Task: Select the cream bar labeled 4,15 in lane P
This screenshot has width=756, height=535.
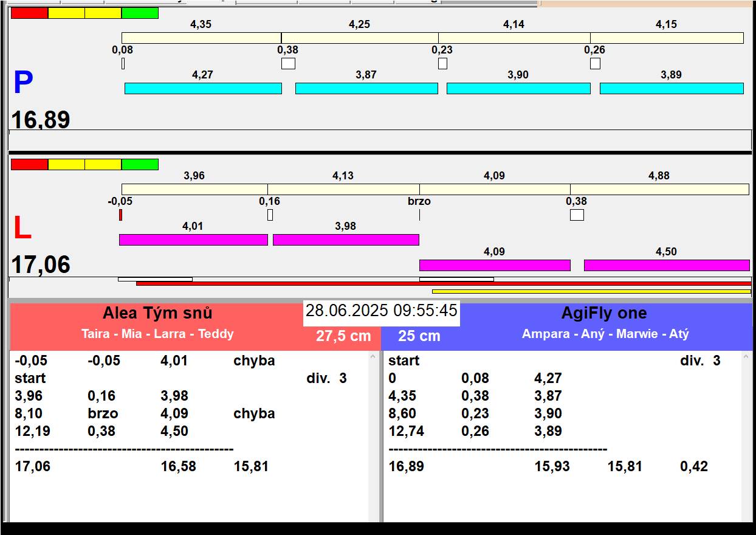Action: pyautogui.click(x=667, y=38)
